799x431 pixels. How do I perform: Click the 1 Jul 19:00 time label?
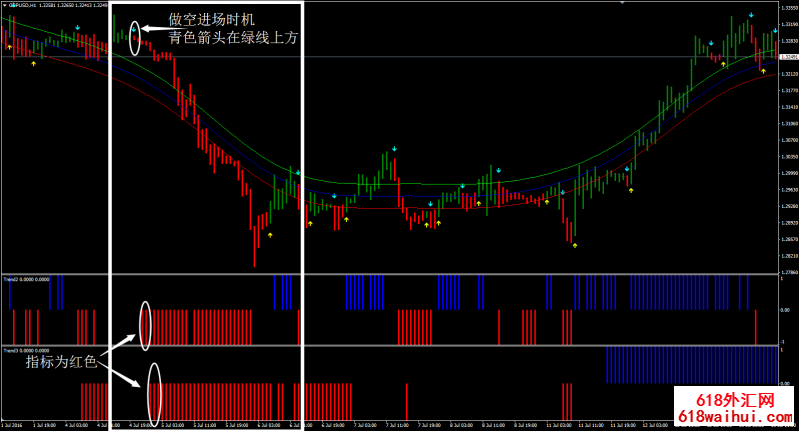pyautogui.click(x=44, y=425)
